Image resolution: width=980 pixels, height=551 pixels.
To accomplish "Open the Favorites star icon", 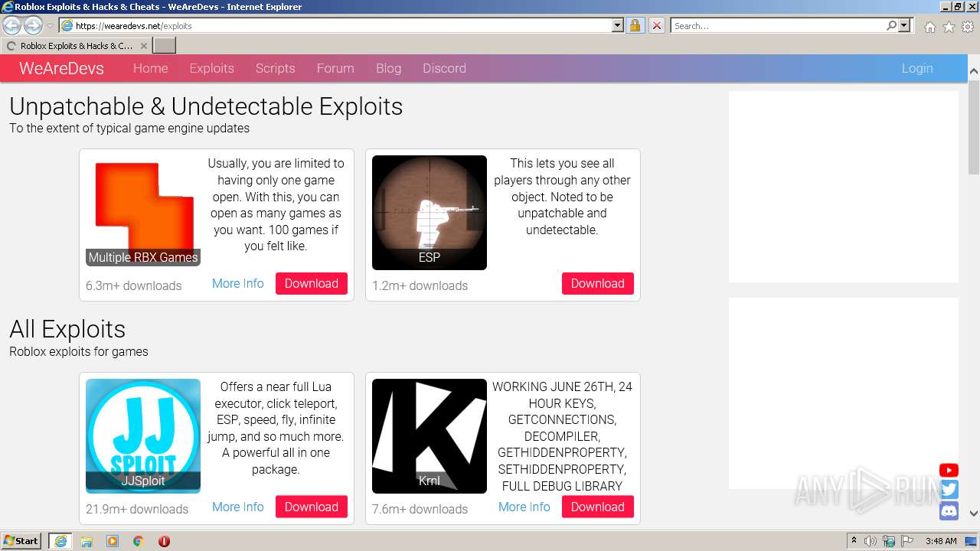I will pos(949,27).
